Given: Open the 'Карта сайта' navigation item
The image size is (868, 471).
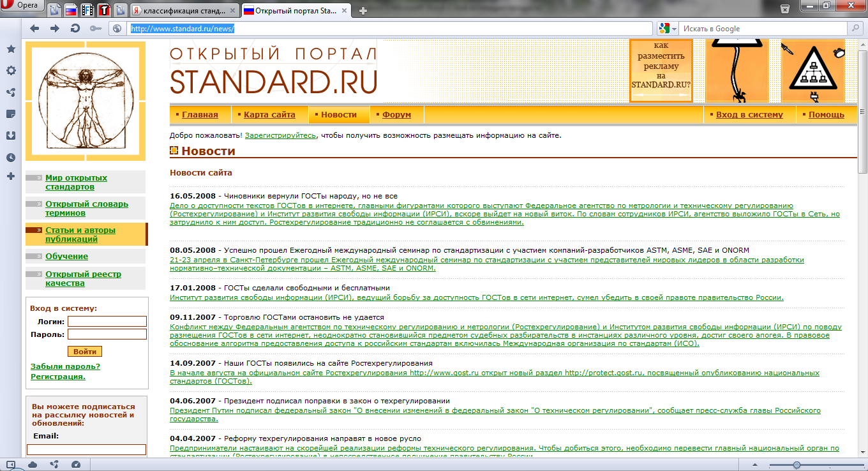Looking at the screenshot, I should pyautogui.click(x=269, y=115).
